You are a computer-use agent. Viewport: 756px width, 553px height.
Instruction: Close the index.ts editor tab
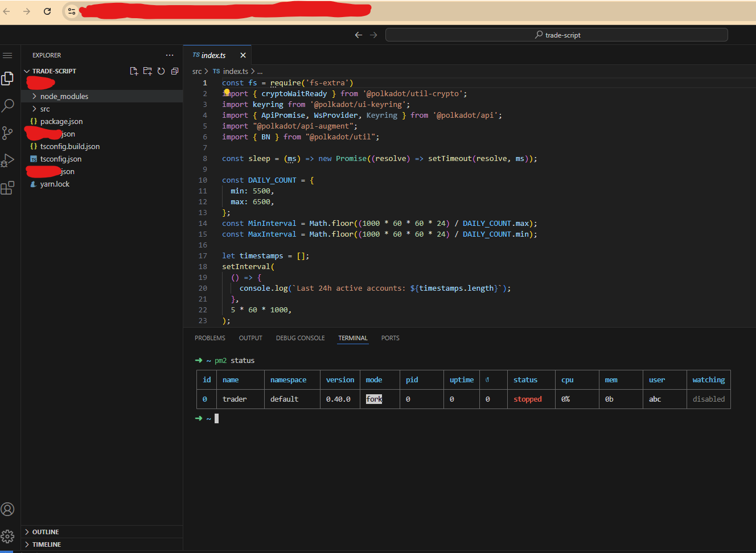click(x=243, y=55)
